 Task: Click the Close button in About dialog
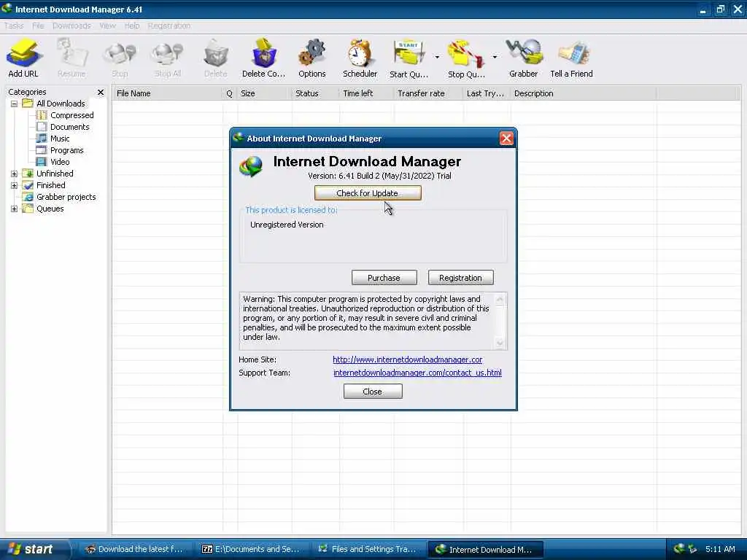click(373, 392)
